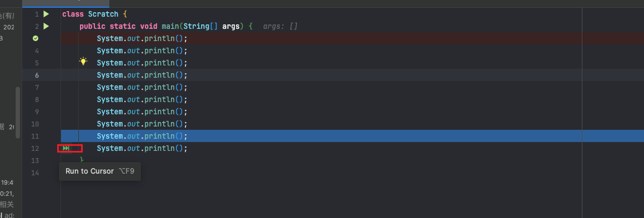Click the println call on line 9
This screenshot has height=218, width=644.
coord(158,111)
